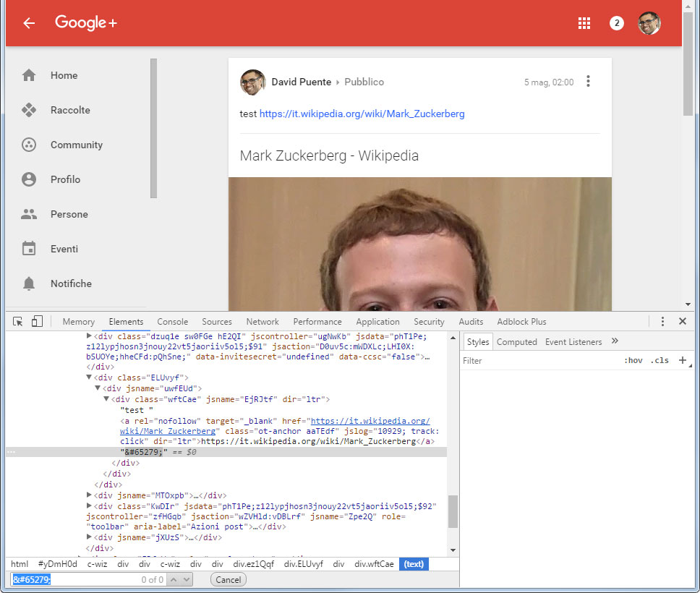
Task: Open the Security tab
Action: point(429,322)
